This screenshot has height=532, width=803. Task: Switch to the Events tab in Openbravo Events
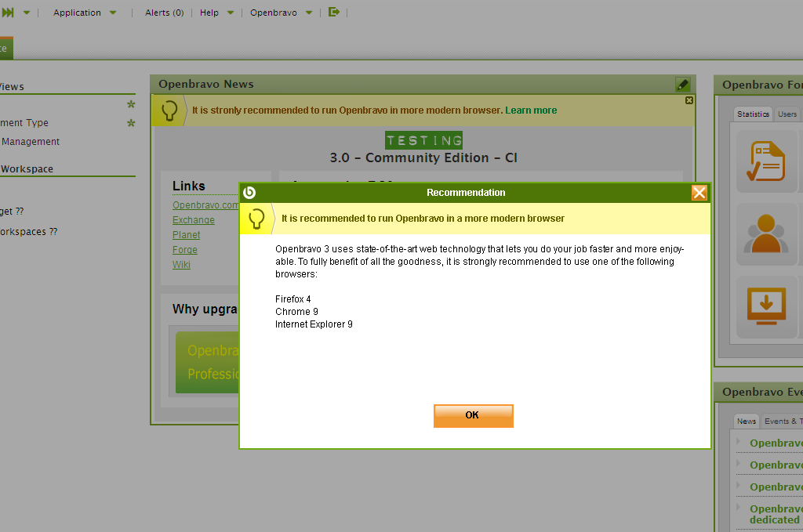coord(782,421)
